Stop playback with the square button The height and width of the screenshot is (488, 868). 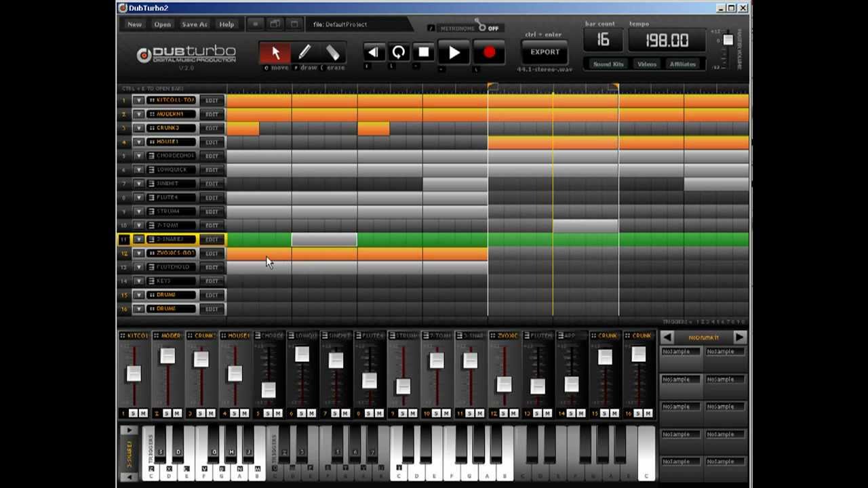point(424,52)
